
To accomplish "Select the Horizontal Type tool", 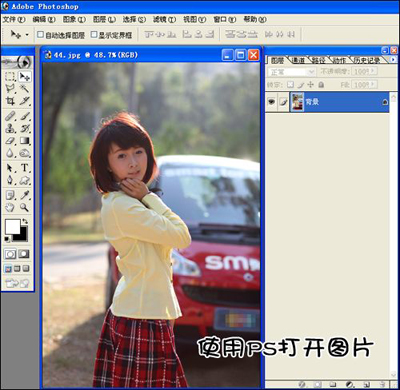I will pyautogui.click(x=24, y=167).
